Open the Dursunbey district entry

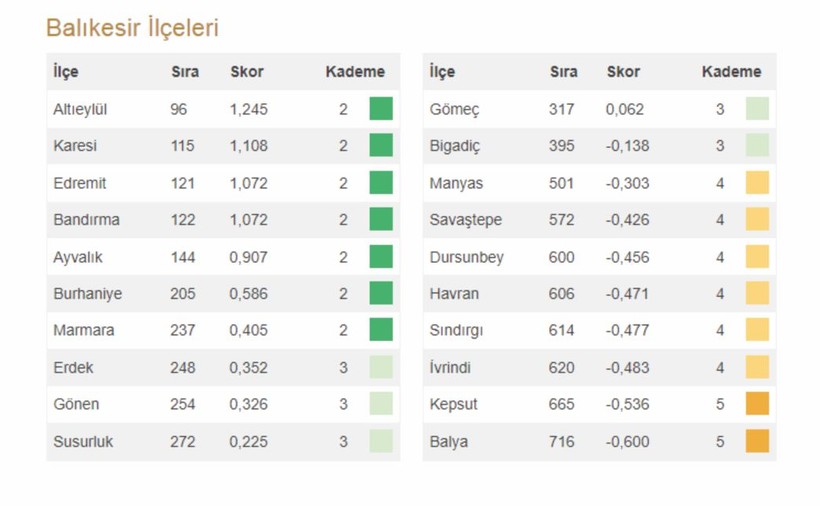[x=466, y=257]
